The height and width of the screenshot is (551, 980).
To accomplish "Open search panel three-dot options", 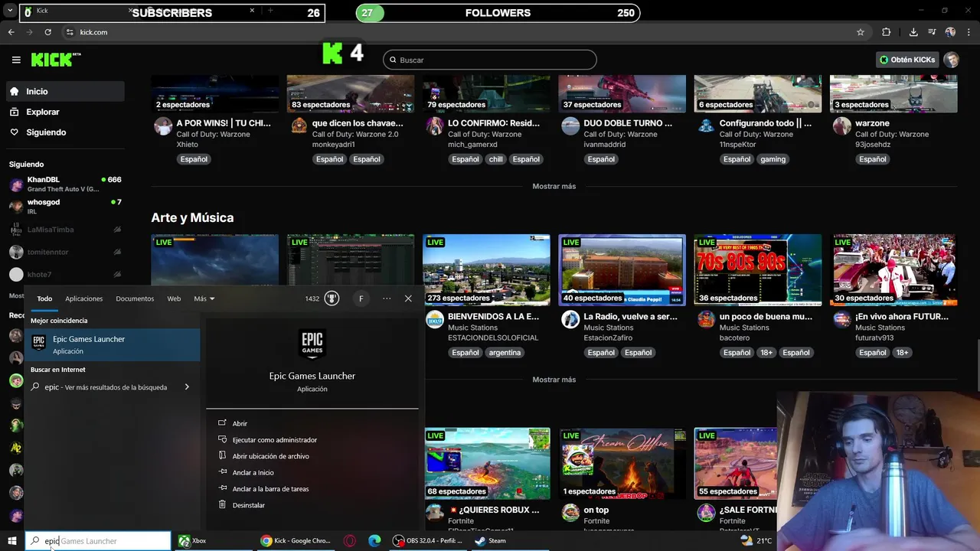I will (x=387, y=298).
